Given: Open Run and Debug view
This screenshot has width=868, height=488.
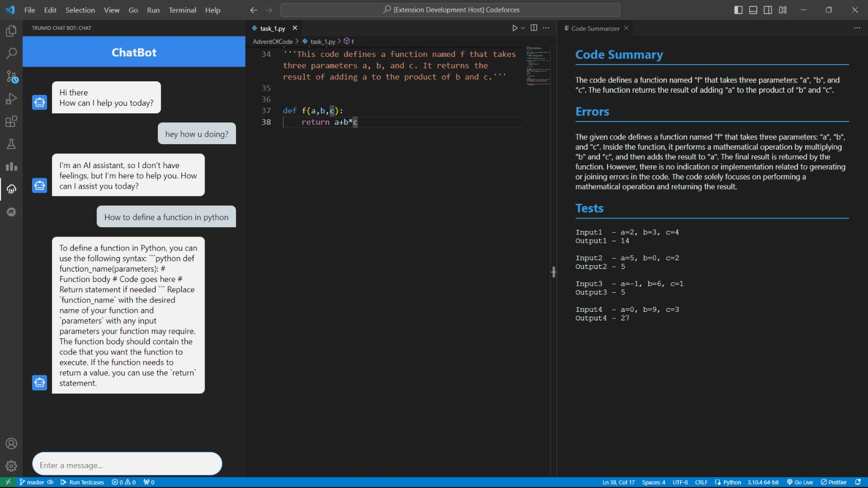Looking at the screenshot, I should pos(11,99).
